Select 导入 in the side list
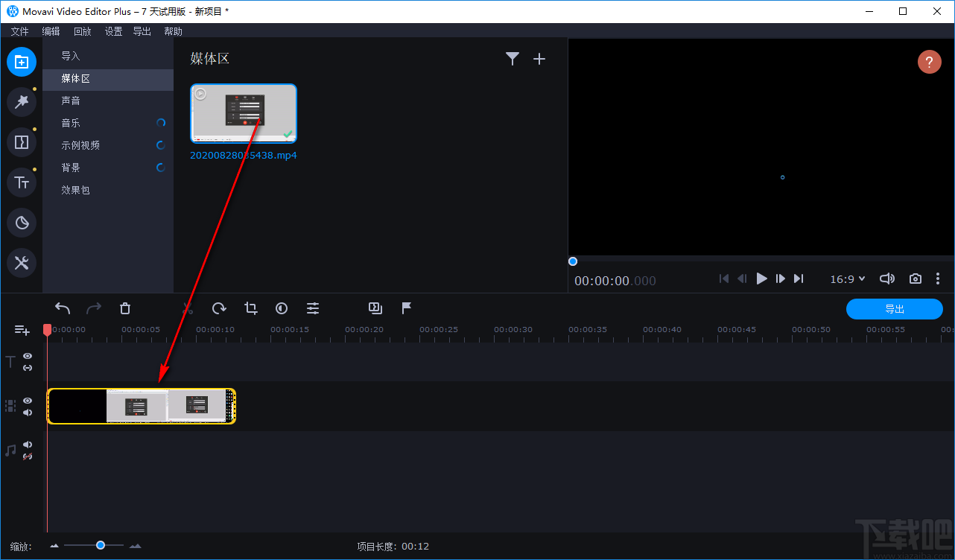The image size is (955, 560). coord(108,56)
